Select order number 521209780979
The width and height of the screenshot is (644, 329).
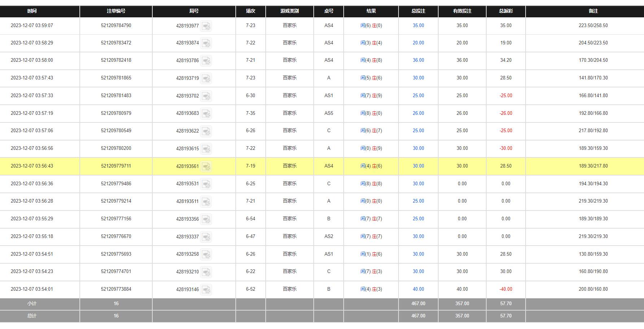pyautogui.click(x=116, y=113)
